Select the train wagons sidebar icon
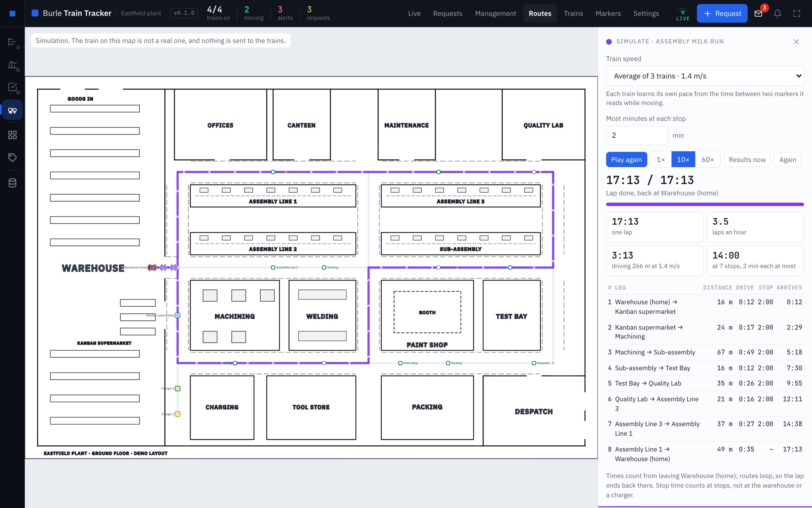This screenshot has width=812, height=508. (13, 110)
